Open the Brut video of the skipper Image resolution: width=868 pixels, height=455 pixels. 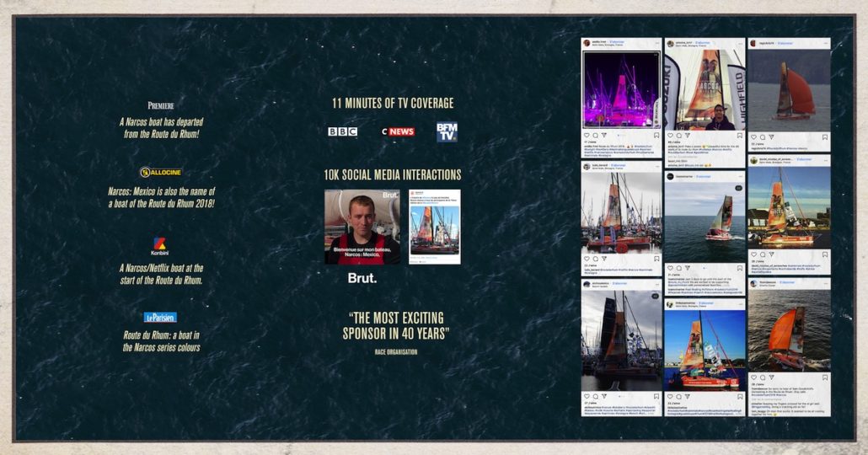(362, 227)
